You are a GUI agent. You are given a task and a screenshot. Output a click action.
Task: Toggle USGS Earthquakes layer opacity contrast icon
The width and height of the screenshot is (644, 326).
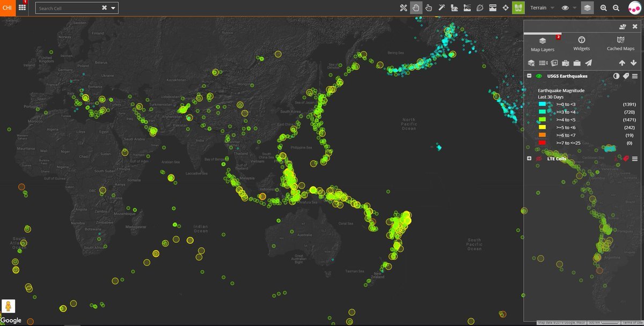[616, 76]
